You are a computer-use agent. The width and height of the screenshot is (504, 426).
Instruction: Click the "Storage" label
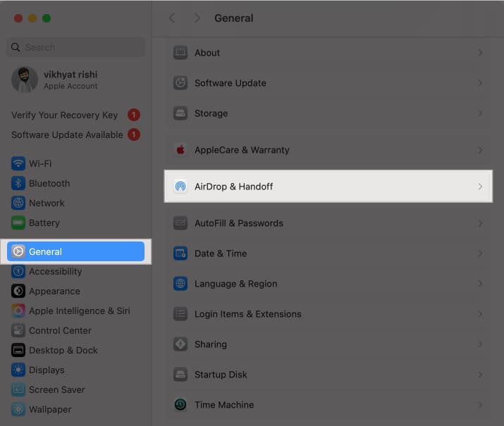(211, 113)
